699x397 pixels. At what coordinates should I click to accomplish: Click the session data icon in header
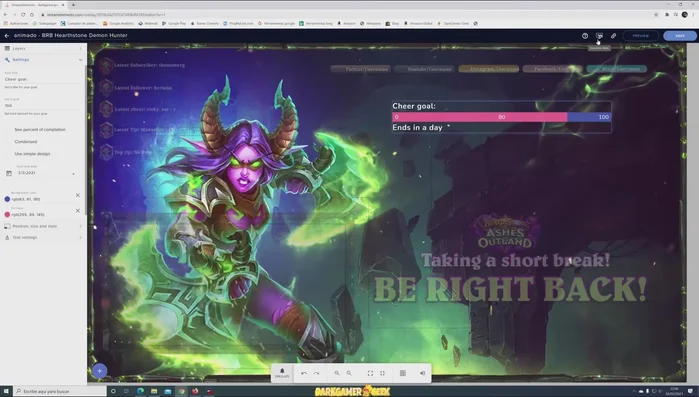[x=599, y=36]
